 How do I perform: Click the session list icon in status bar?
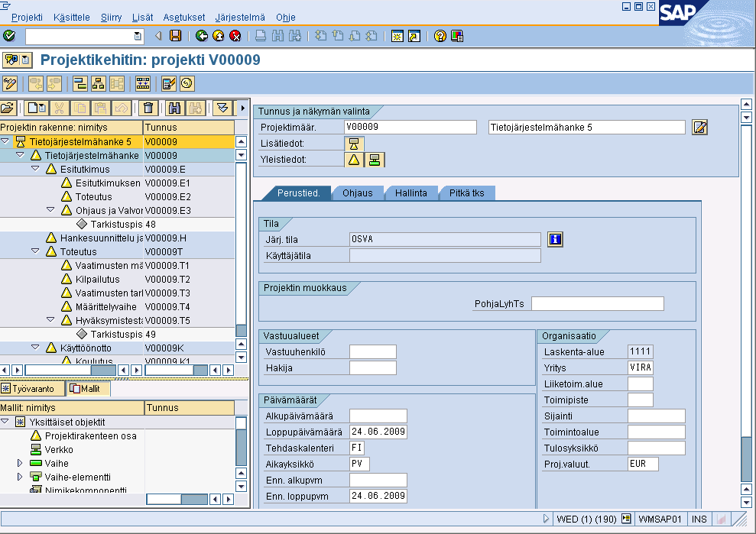[x=626, y=519]
